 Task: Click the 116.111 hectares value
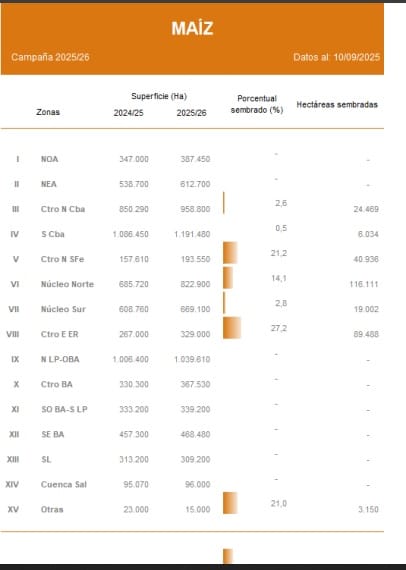(x=364, y=284)
